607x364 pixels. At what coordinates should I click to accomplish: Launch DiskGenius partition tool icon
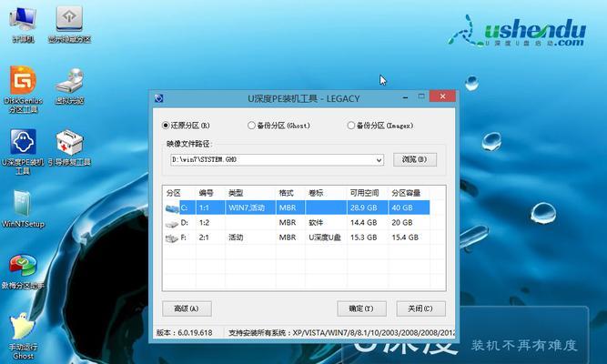click(24, 89)
